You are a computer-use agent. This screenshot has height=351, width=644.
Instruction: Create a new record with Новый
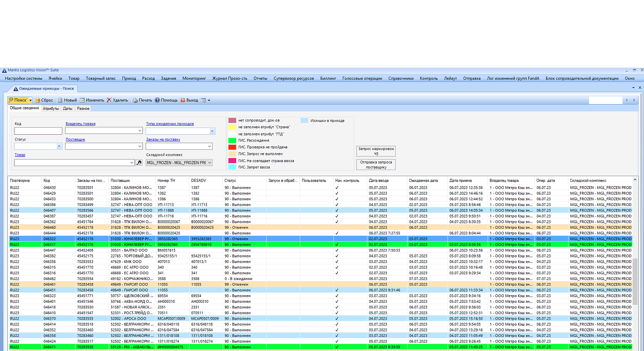click(x=67, y=100)
